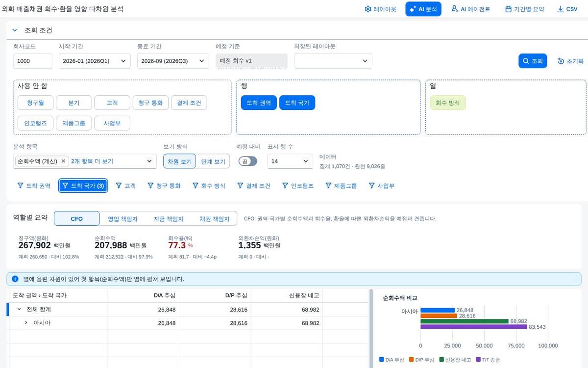Open the 저장된 레이아웃 dropdown
Viewport: 588px width, 368px height.
[x=333, y=61]
